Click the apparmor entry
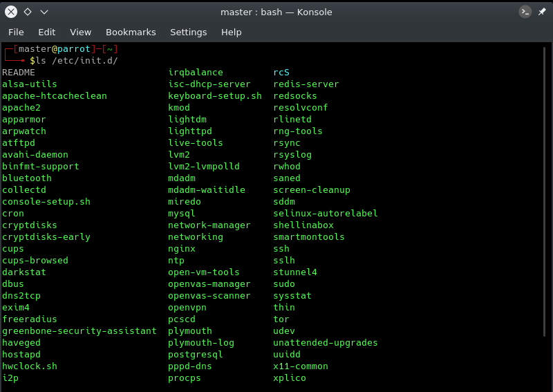This screenshot has height=392, width=553. [x=24, y=119]
